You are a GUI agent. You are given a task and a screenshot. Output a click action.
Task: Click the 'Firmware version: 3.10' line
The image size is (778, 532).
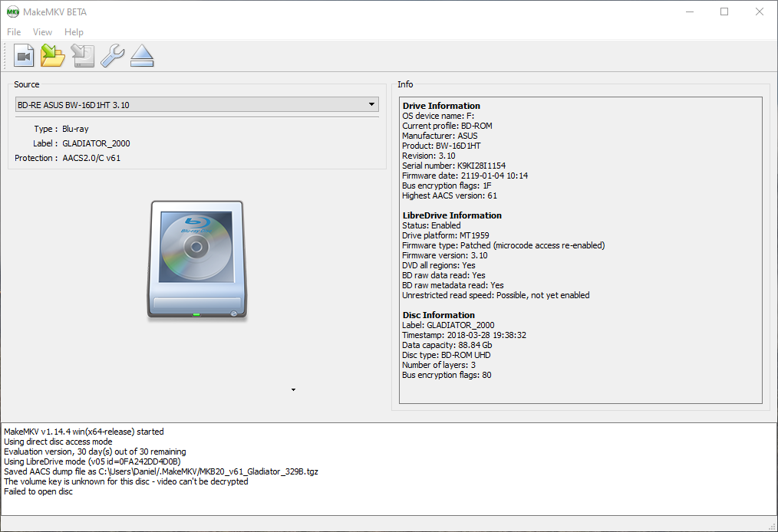(x=444, y=255)
